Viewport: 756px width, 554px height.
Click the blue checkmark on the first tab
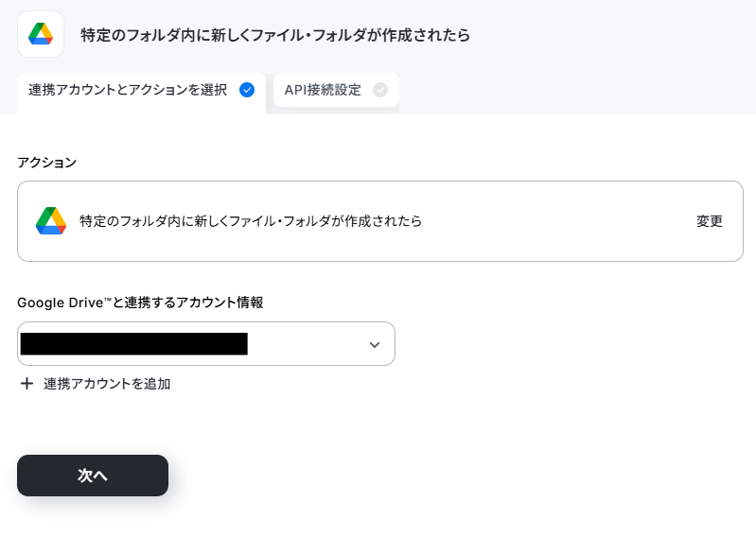(x=247, y=90)
